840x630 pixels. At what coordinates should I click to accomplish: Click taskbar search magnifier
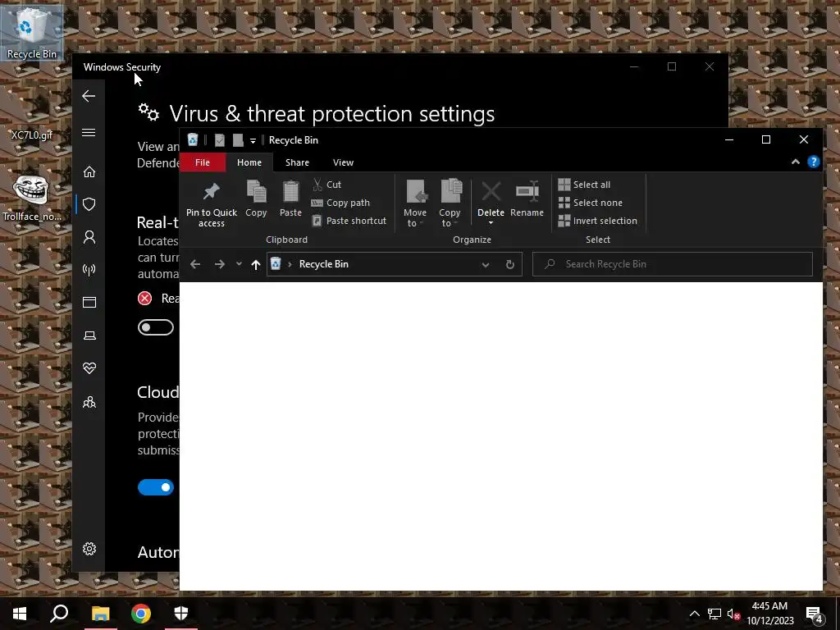coord(59,614)
